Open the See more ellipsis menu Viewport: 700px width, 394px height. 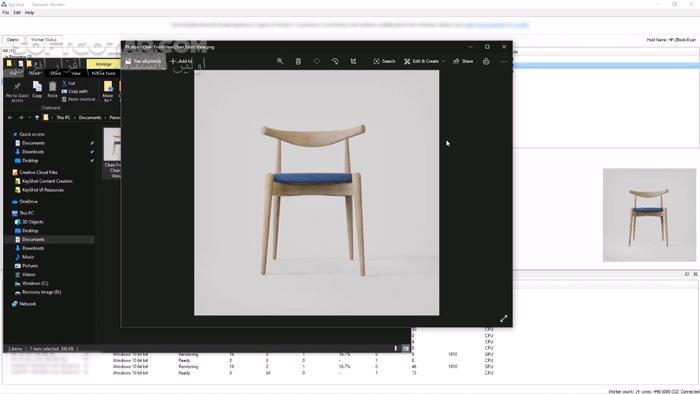point(504,61)
